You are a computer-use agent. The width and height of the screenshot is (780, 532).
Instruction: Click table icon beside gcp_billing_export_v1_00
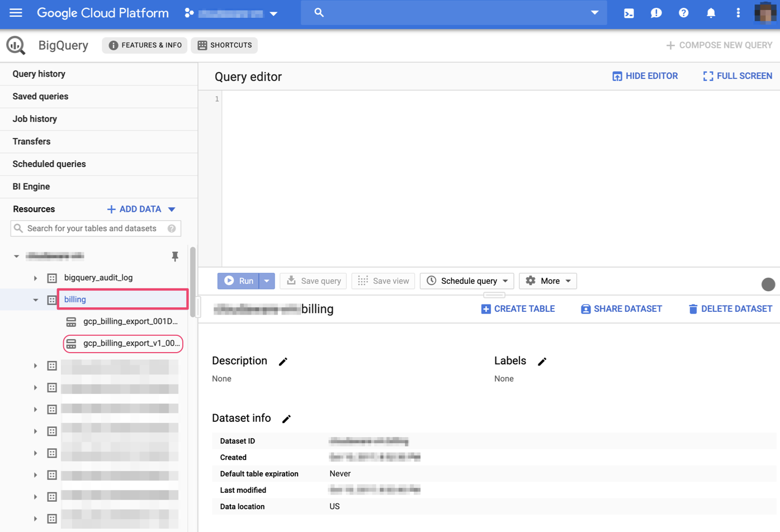[x=71, y=344]
